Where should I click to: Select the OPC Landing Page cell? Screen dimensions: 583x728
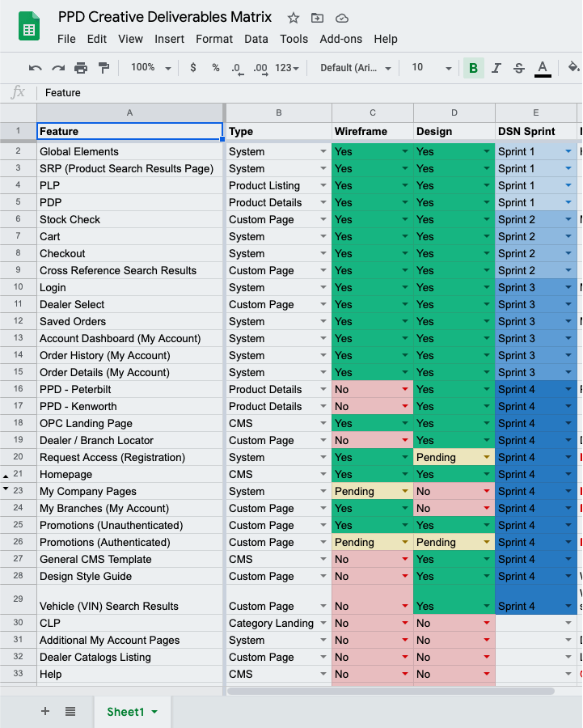[130, 423]
